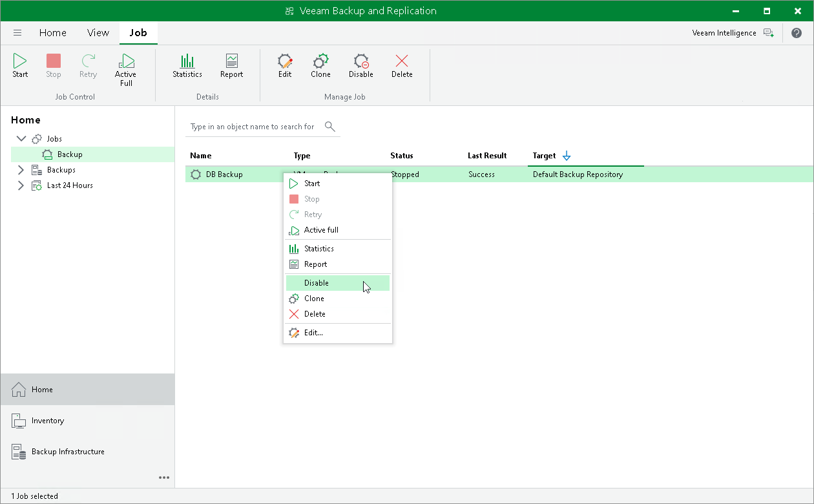Choose Edit... in the context menu
Screen dimensions: 814x504
click(338, 333)
